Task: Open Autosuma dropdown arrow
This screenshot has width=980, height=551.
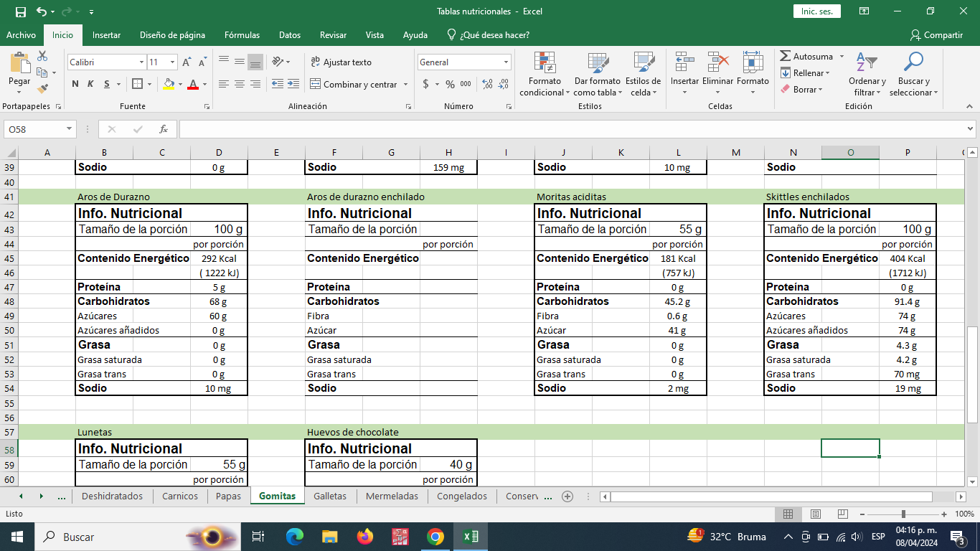Action: click(842, 57)
